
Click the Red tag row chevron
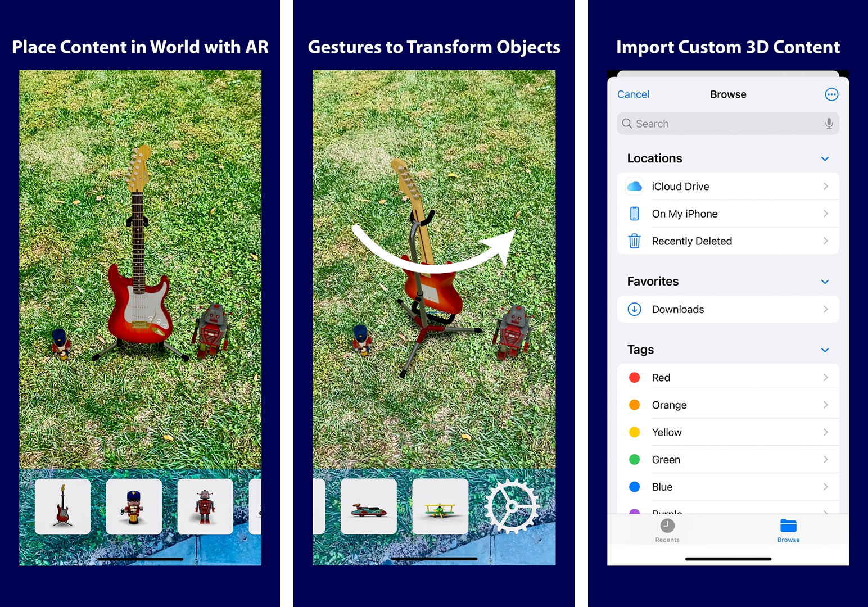pos(825,378)
